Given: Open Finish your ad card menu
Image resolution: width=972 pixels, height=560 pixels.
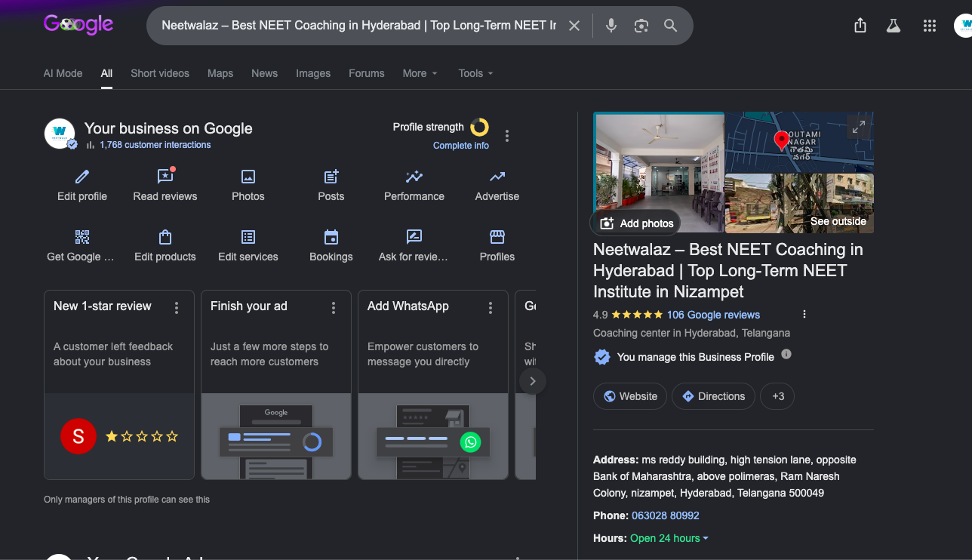Looking at the screenshot, I should tap(334, 308).
